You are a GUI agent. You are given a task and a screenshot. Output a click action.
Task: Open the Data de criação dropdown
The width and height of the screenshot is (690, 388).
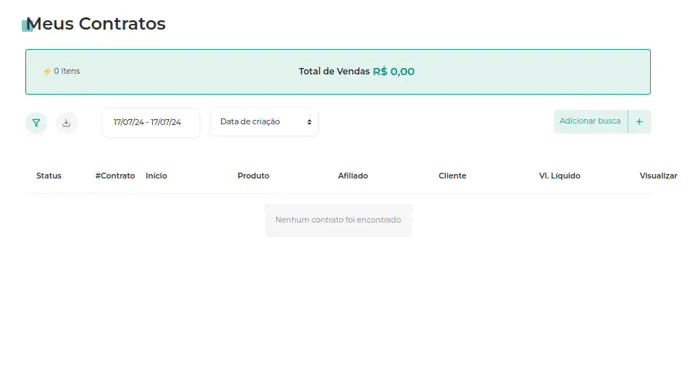264,122
